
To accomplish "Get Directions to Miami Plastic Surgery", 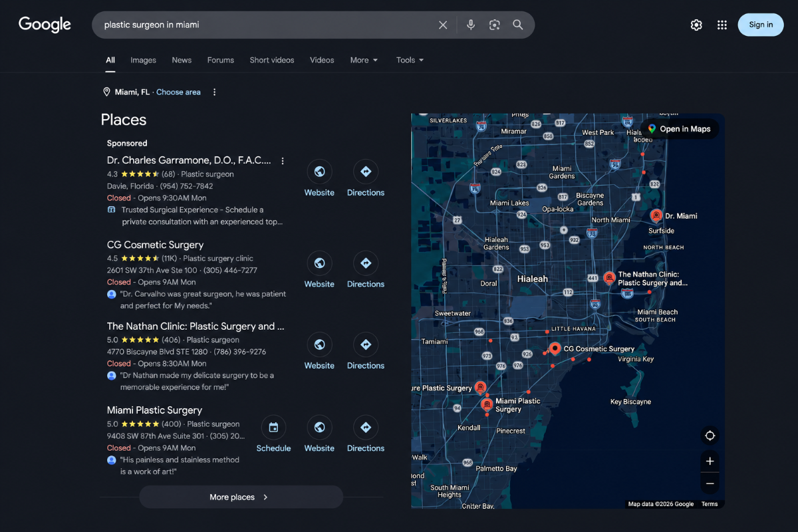I will (366, 434).
